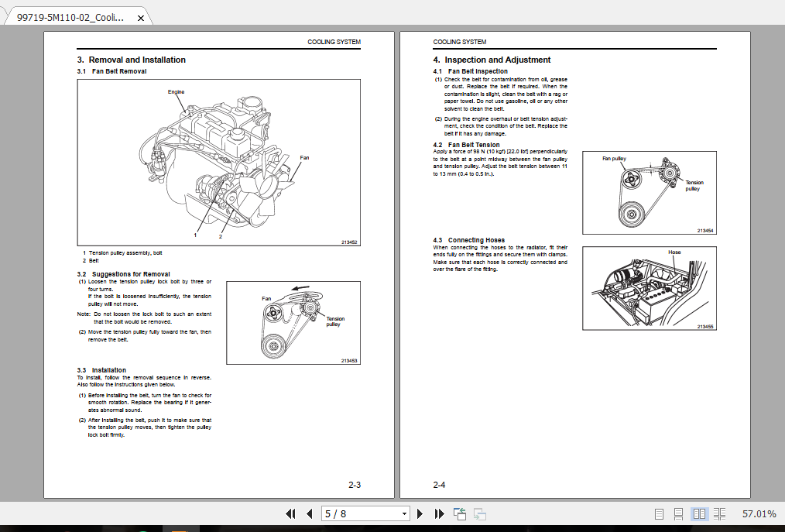785x532 pixels.
Task: Click the forward view navigation icon
Action: [x=479, y=513]
